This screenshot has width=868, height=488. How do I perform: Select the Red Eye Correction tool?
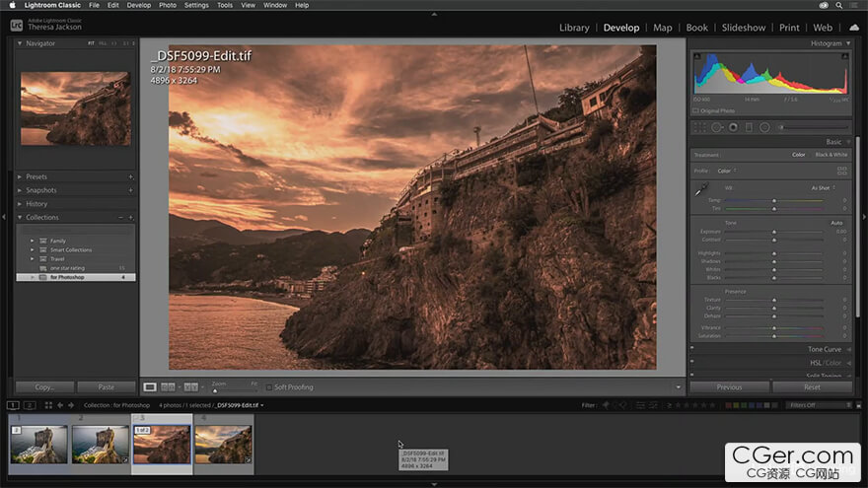coord(733,127)
